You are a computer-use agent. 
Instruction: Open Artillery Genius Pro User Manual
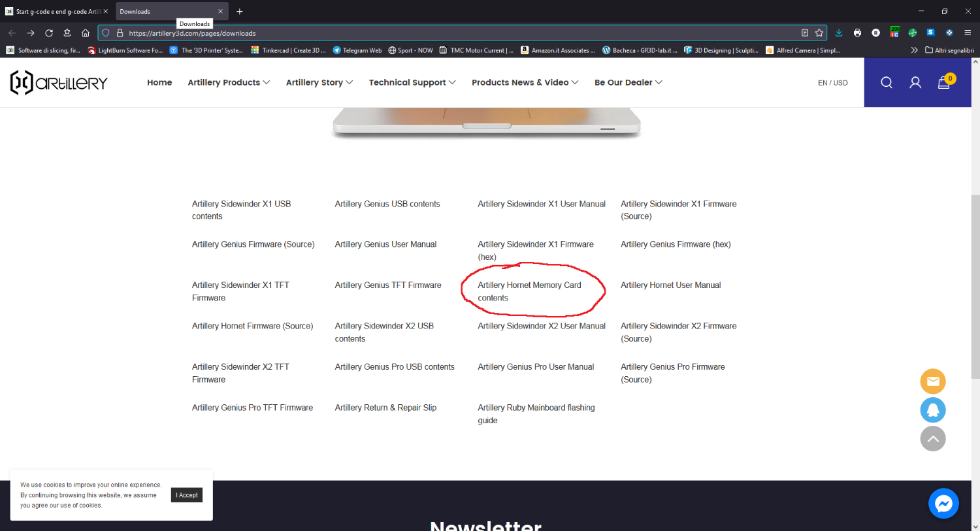(536, 367)
